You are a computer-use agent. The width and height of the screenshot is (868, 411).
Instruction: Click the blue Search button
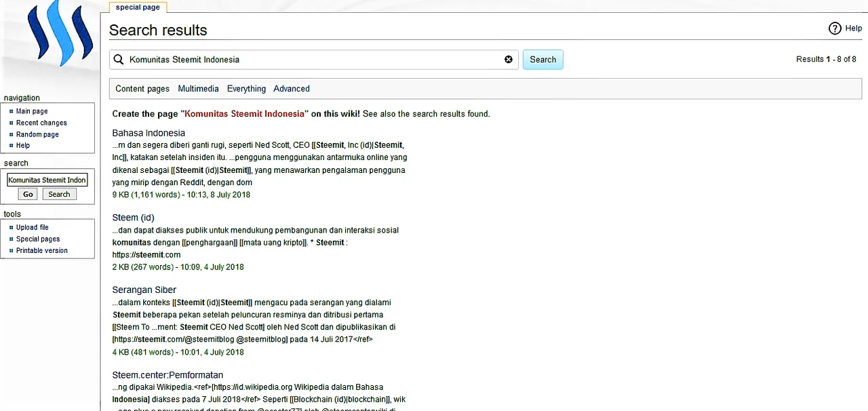542,60
